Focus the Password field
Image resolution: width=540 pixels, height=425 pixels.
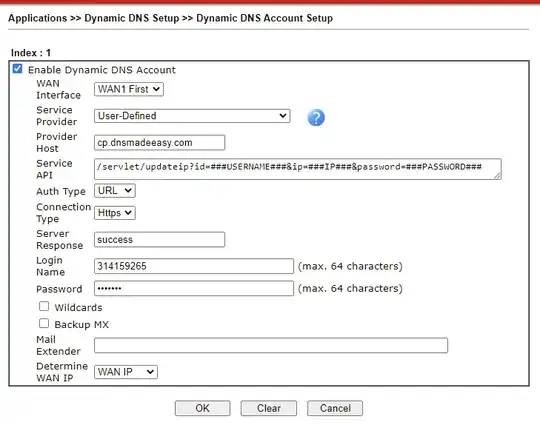click(194, 288)
